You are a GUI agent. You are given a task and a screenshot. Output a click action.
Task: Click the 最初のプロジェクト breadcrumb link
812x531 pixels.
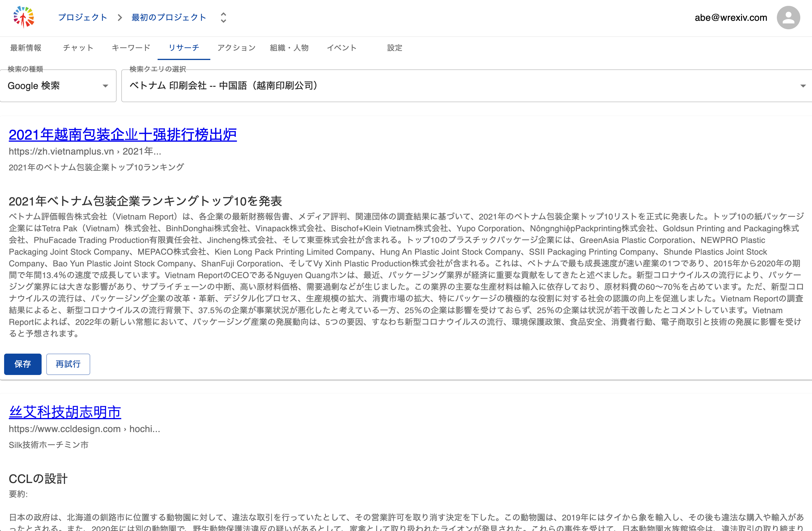169,17
